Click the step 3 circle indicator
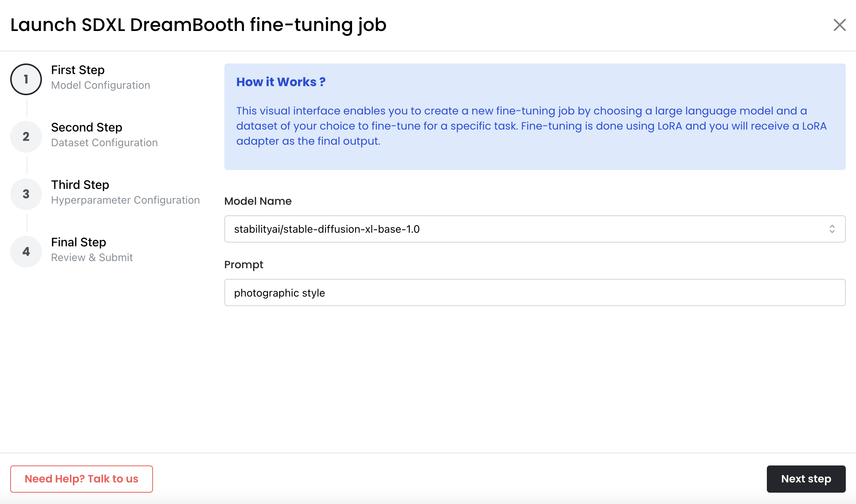Viewport: 856px width, 504px height. [x=26, y=194]
